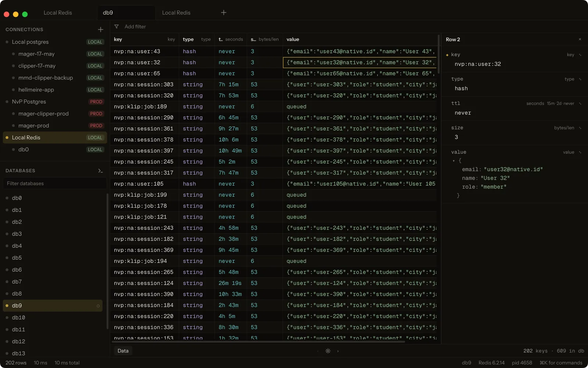Viewport: 588px width, 368px height.
Task: Open clipper-17-may connection
Action: [x=54, y=66]
